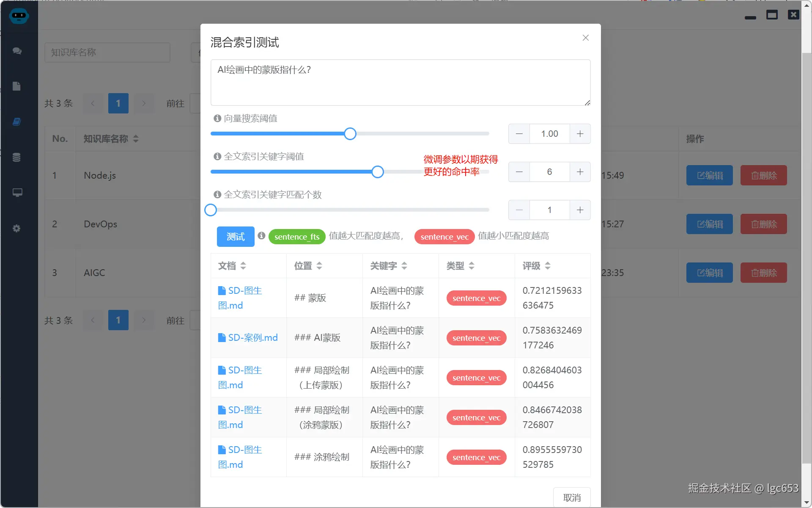Open the chat section in the sidebar
The height and width of the screenshot is (508, 812).
click(17, 51)
